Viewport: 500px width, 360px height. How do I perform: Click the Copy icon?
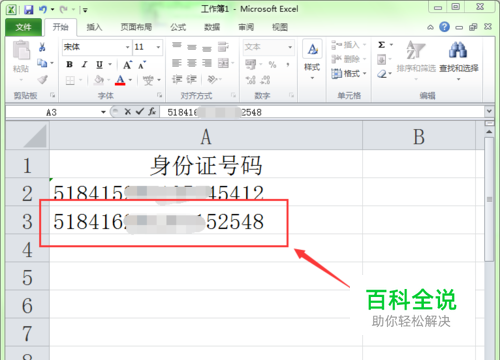coord(42,63)
